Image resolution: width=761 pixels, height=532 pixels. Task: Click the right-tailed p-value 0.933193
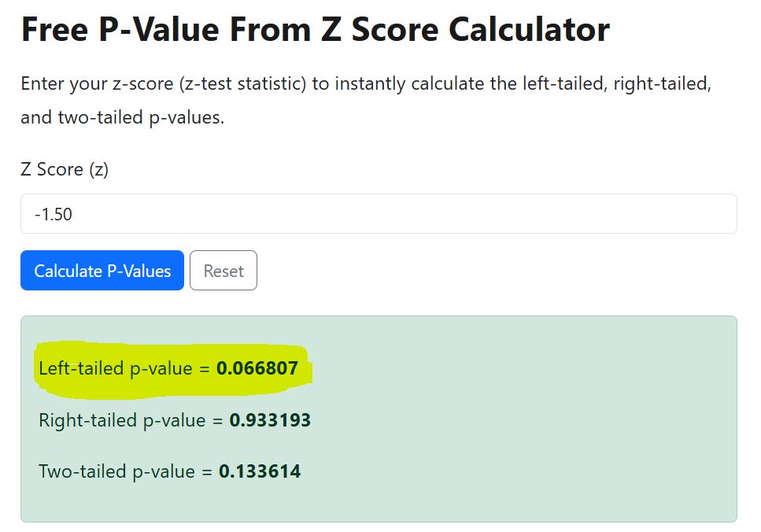pos(271,420)
